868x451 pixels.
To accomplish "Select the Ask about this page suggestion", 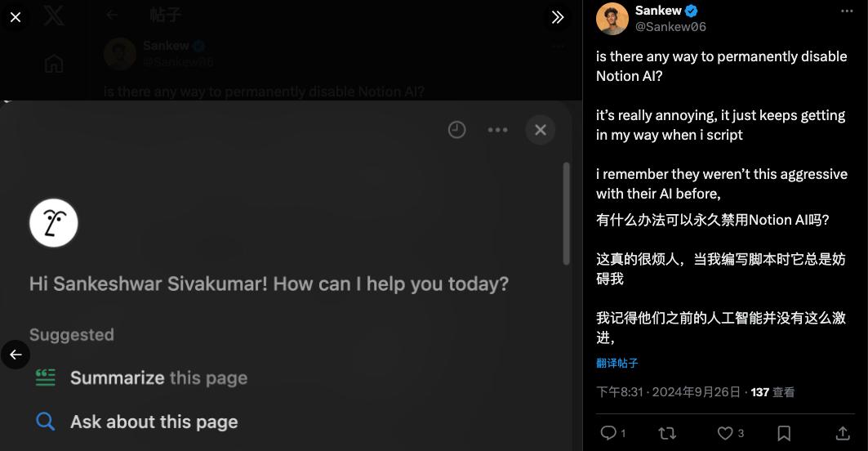I will coord(154,422).
